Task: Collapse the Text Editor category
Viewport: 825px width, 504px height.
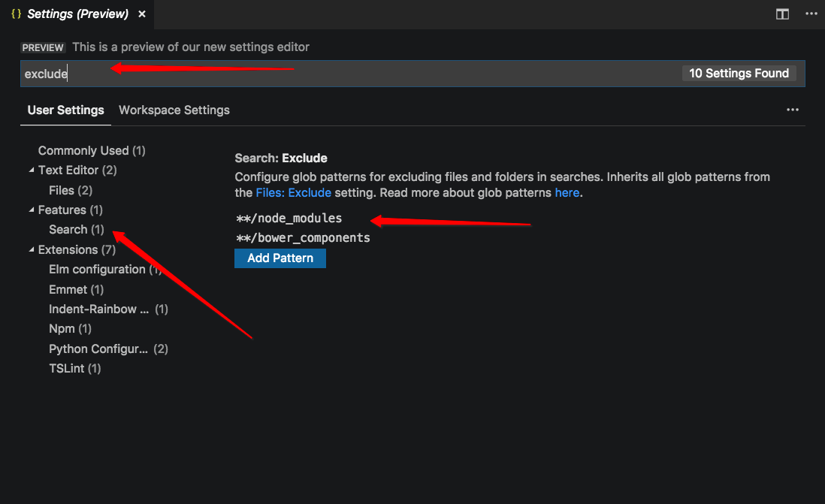Action: pos(31,170)
